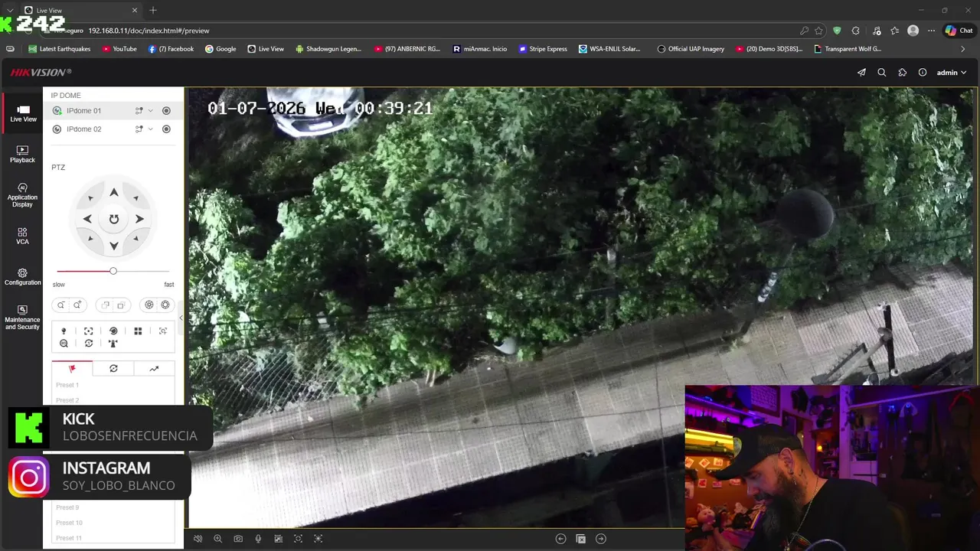Tilt camera down with PTZ arrow
Screen dimensions: 980x551
click(x=113, y=246)
